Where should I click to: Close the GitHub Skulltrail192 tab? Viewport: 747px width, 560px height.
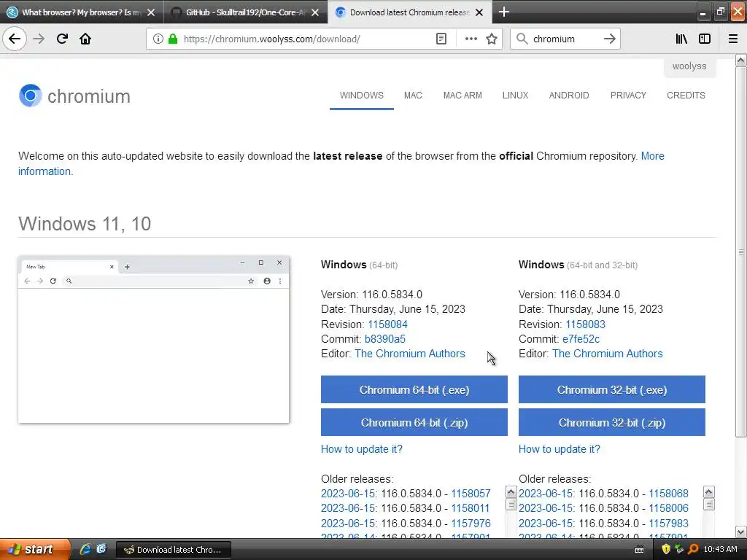pos(315,12)
